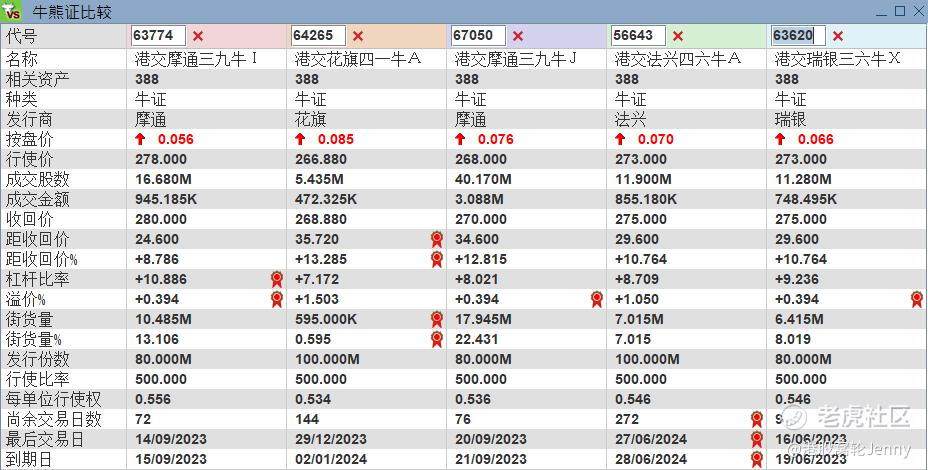The height and width of the screenshot is (470, 928).
Task: Focus the code input containing 67050
Action: pos(478,36)
